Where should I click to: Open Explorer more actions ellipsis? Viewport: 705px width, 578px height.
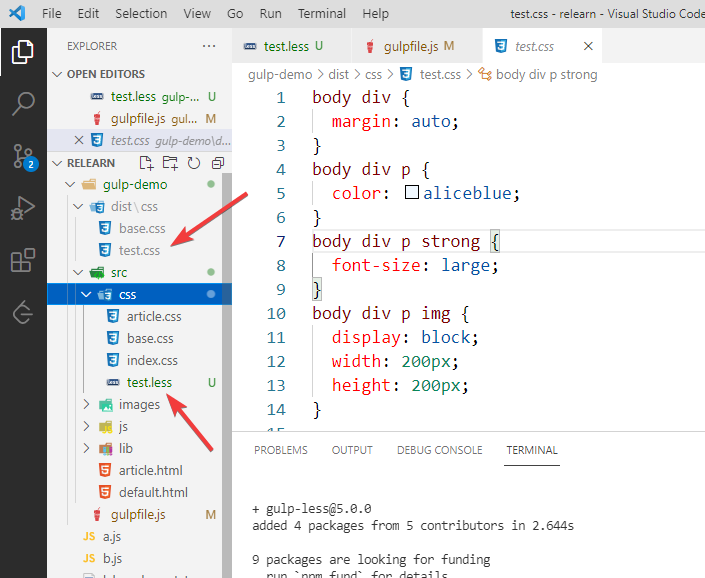pos(209,46)
